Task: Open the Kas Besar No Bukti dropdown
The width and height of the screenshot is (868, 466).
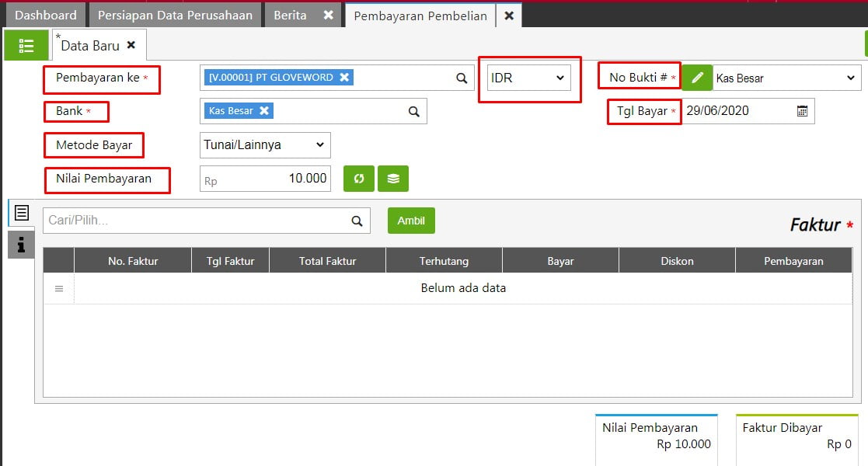Action: [786, 78]
